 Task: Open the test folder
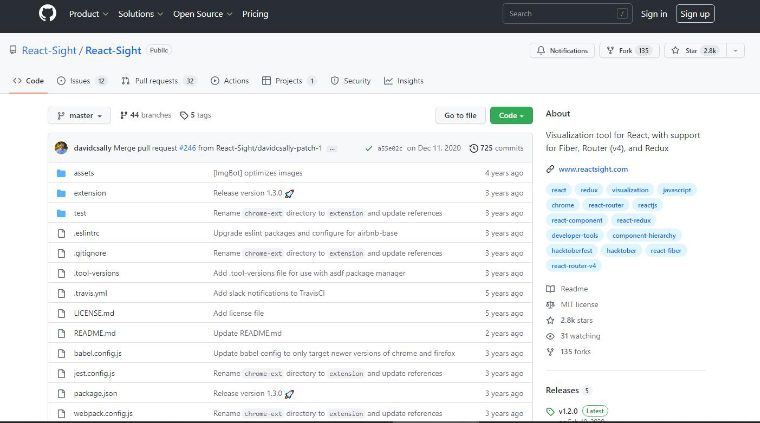pyautogui.click(x=80, y=213)
